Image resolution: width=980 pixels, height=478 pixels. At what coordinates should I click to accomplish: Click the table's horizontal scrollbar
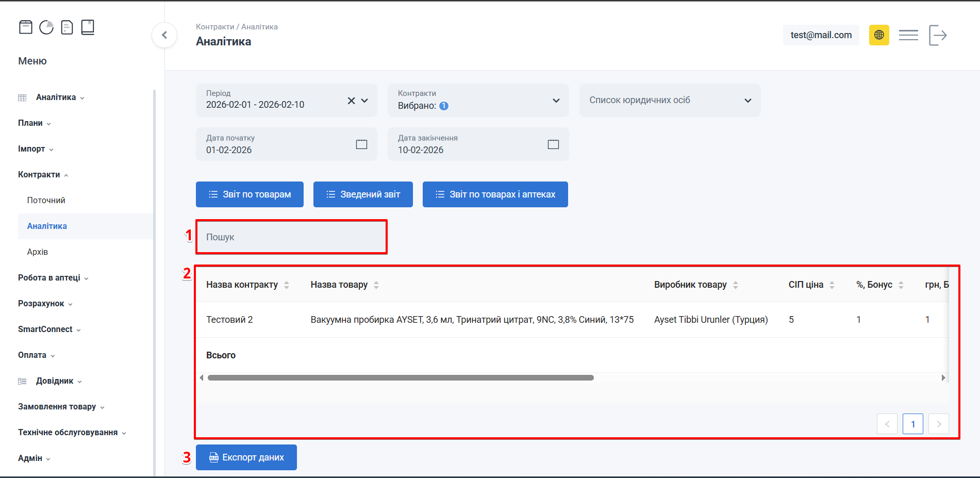(x=401, y=378)
